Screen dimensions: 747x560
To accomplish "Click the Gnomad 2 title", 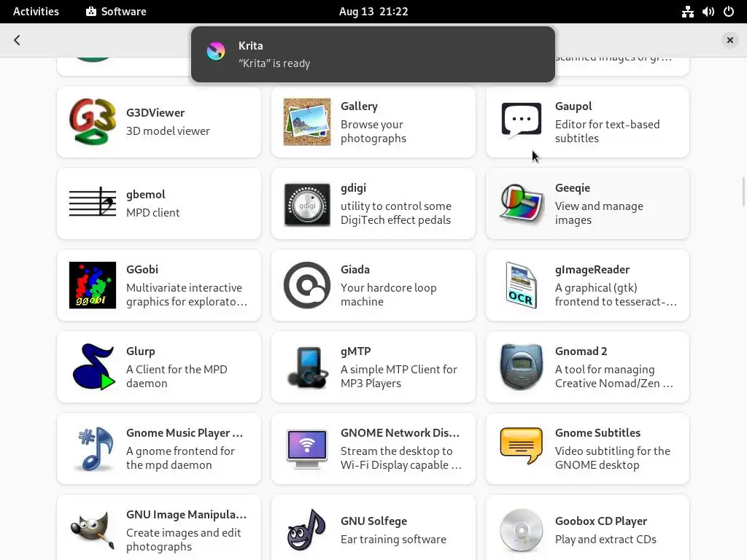I will click(581, 351).
